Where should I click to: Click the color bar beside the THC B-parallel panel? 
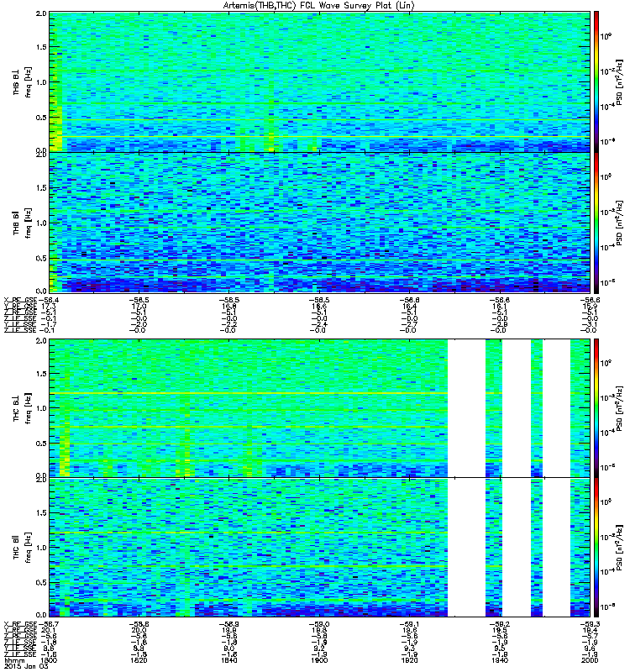tap(596, 548)
